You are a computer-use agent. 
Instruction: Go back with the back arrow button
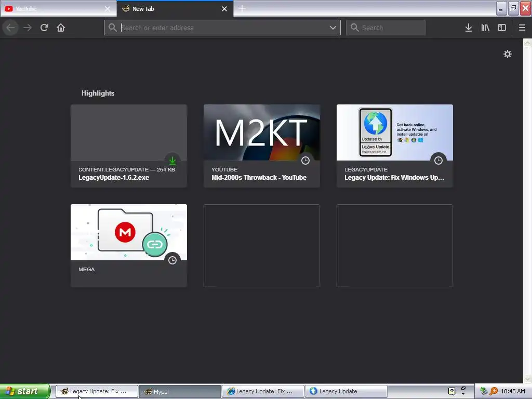[10, 28]
